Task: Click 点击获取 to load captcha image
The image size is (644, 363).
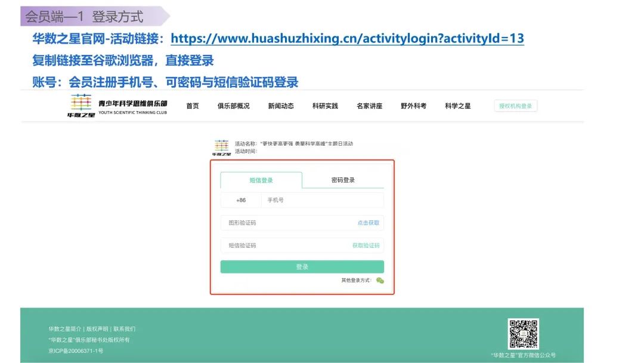Action: pos(369,223)
